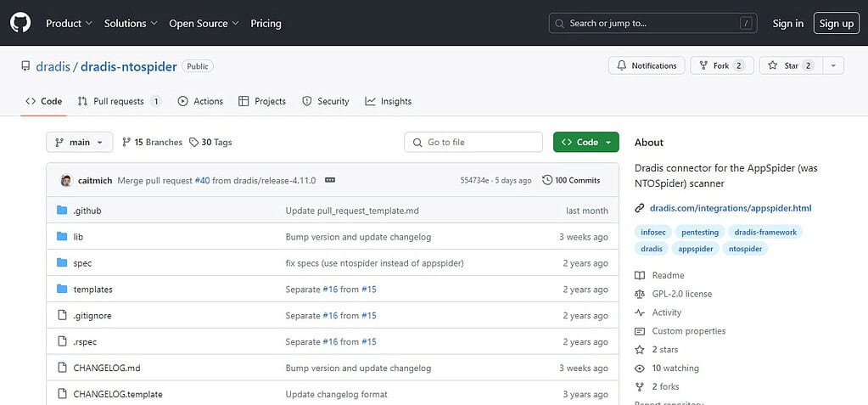Select the appspider topic tag
This screenshot has width=868, height=405.
[x=696, y=249]
